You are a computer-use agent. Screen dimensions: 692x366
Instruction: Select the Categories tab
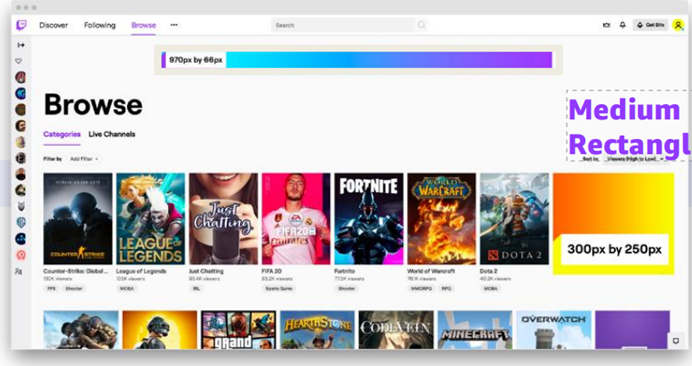coord(62,134)
